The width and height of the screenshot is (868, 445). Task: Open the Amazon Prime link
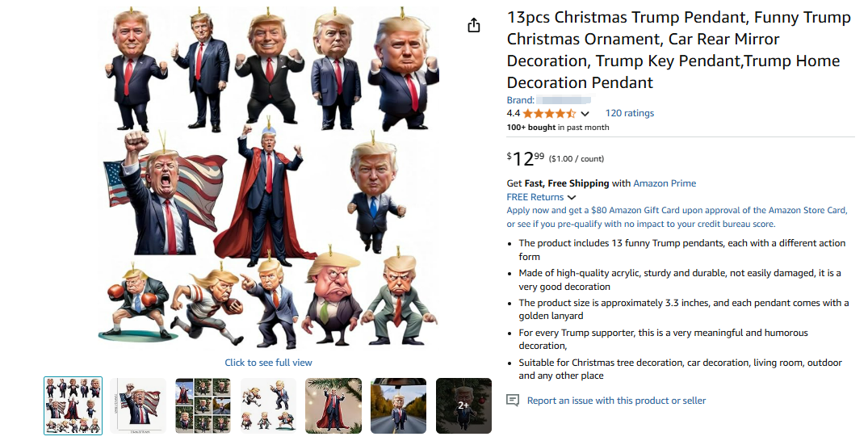[665, 183]
